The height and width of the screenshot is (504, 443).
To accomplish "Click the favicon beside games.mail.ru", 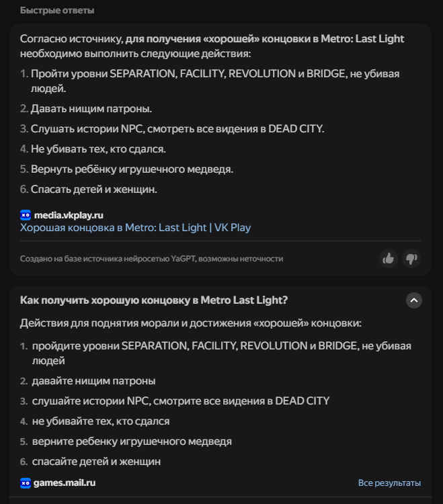I will (x=26, y=482).
